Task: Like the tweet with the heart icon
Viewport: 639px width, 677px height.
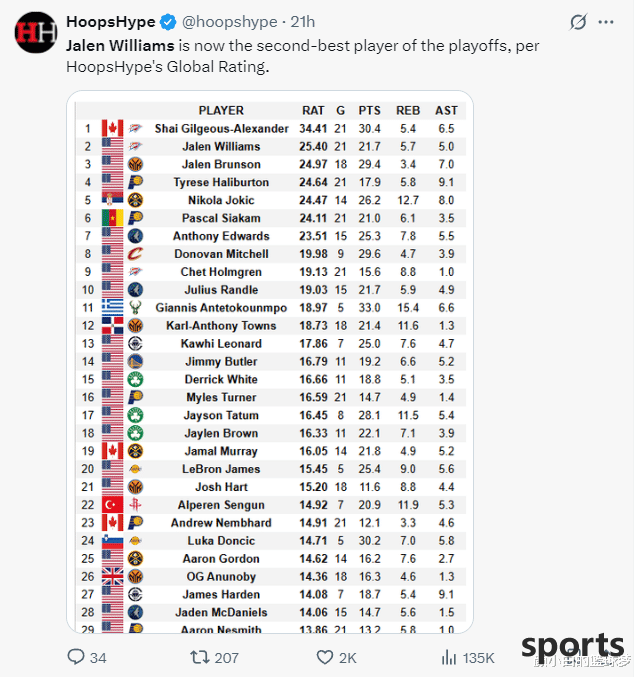Action: [325, 657]
